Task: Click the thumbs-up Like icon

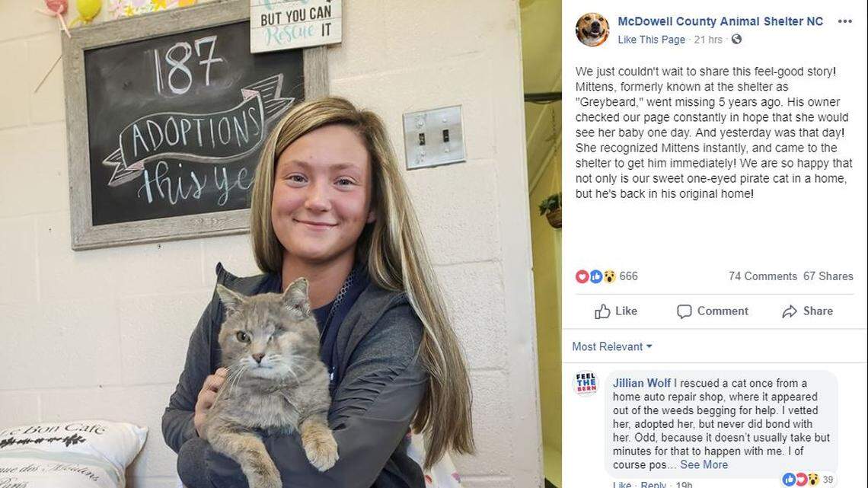Action: coord(602,311)
